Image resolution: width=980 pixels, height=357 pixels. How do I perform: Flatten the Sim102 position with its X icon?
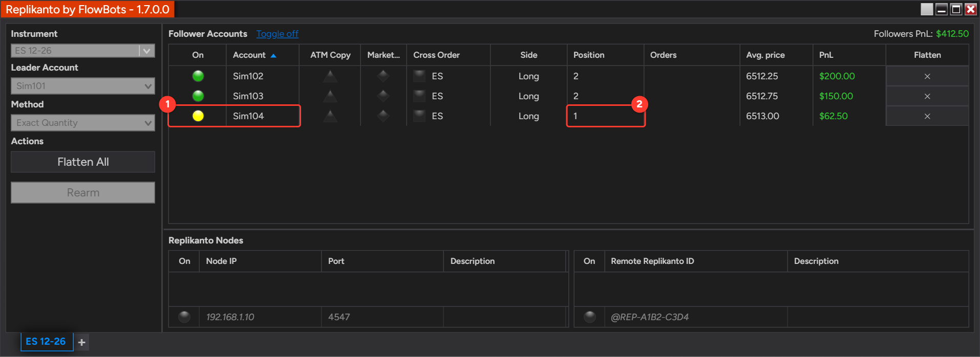(x=927, y=76)
